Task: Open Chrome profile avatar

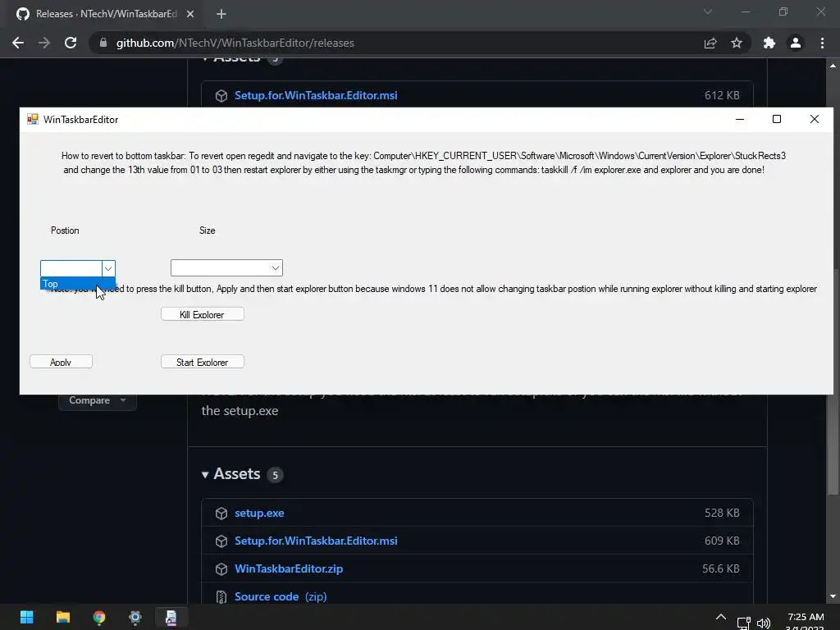Action: tap(796, 43)
